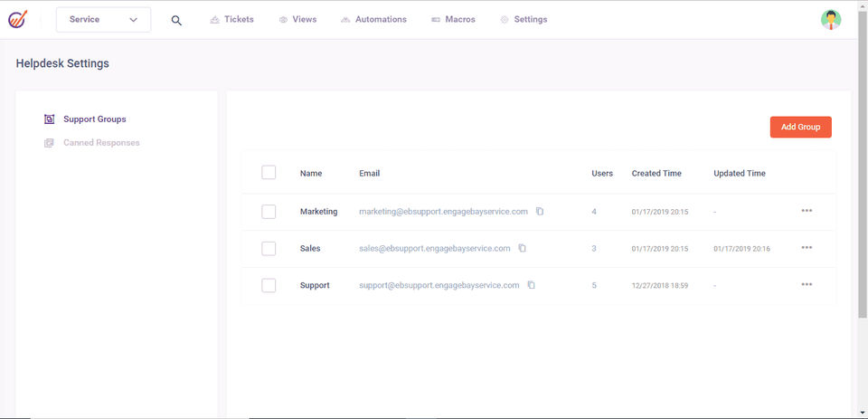Click the Support Groups sidebar icon
This screenshot has width=868, height=419.
[49, 119]
